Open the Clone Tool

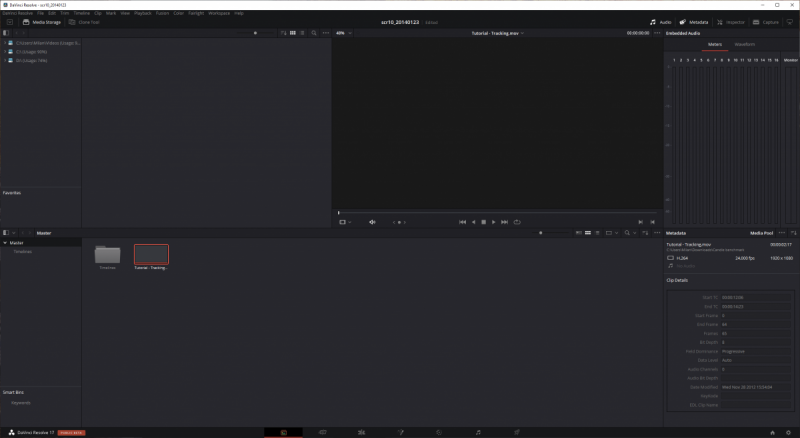84,22
